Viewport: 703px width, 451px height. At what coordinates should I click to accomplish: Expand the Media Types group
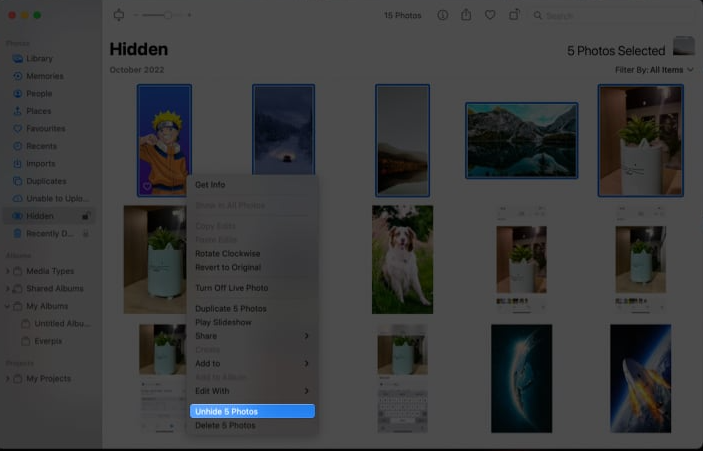pos(7,271)
